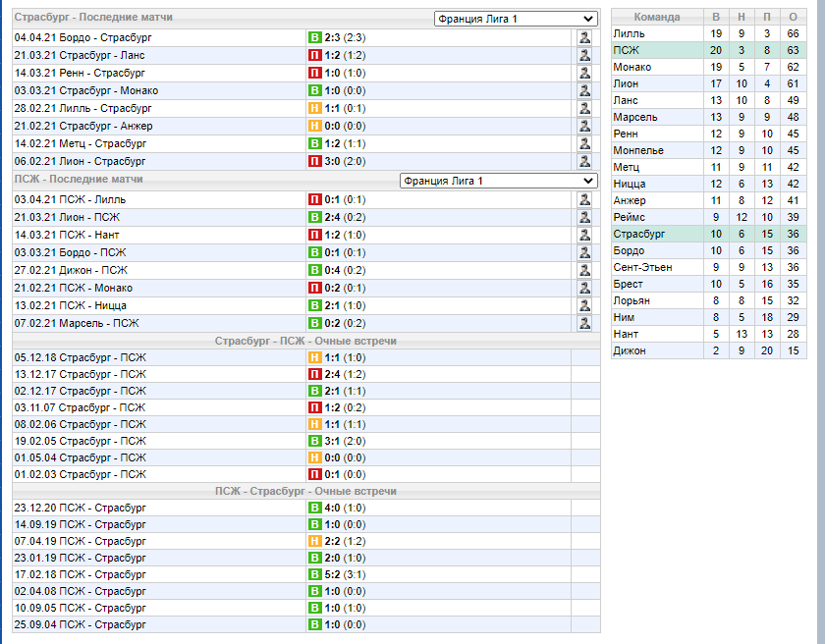Open match details icon for Лион - ПСЖ 21.03.21
Screen dimensions: 825x644
[x=584, y=217]
